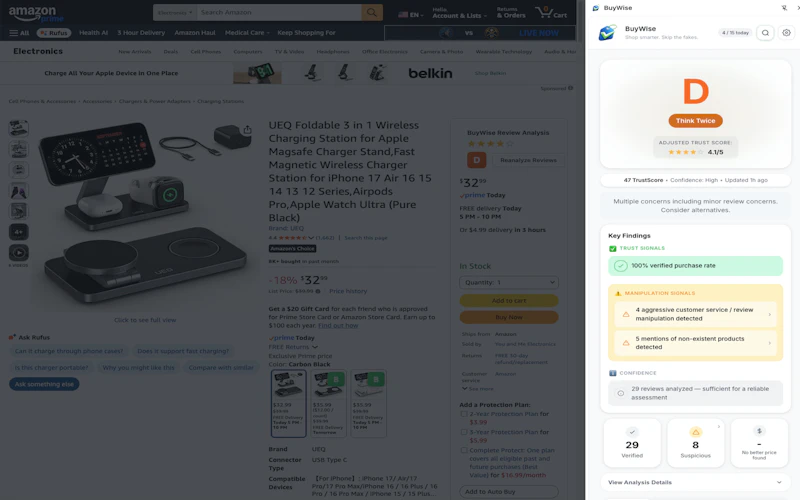Check the 3-Year Protection Plan box
Image resolution: width=800 pixels, height=500 pixels.
464,432
